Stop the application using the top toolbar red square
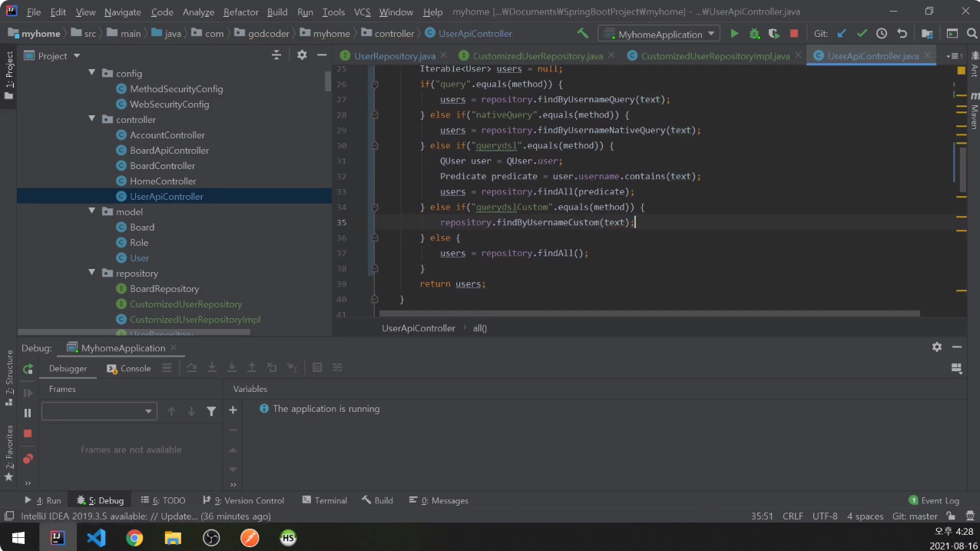Viewport: 980px width, 551px height. pos(794,34)
